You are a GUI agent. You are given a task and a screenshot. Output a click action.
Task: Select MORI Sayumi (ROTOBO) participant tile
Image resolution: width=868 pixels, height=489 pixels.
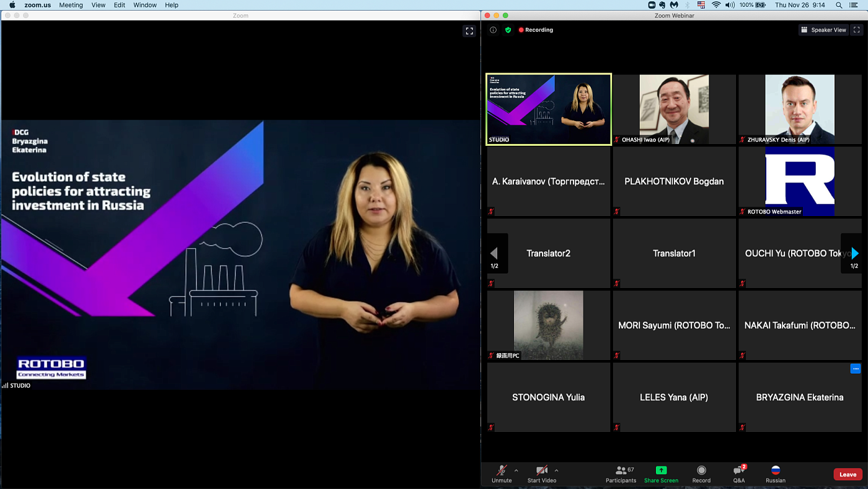pos(675,325)
